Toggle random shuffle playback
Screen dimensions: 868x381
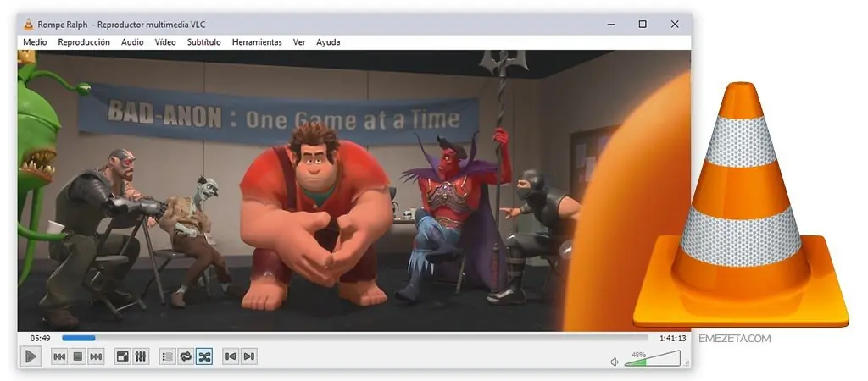pos(204,356)
